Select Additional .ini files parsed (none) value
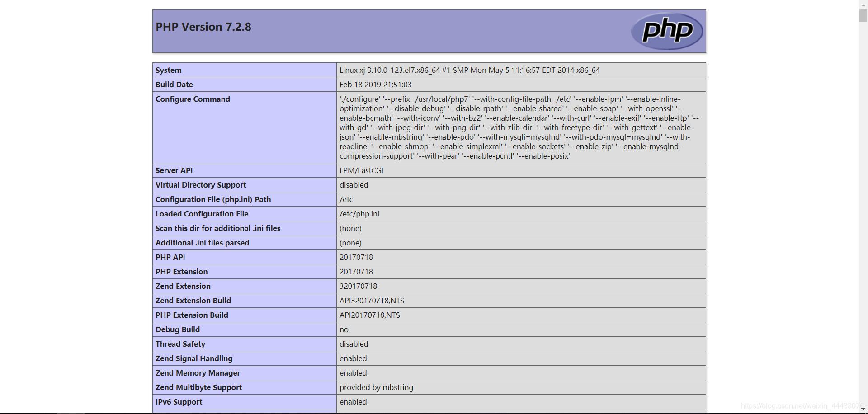The height and width of the screenshot is (414, 868). tap(350, 243)
